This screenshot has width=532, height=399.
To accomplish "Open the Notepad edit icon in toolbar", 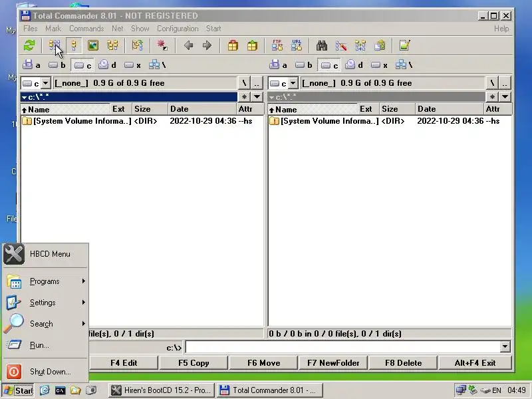I will pyautogui.click(x=404, y=45).
